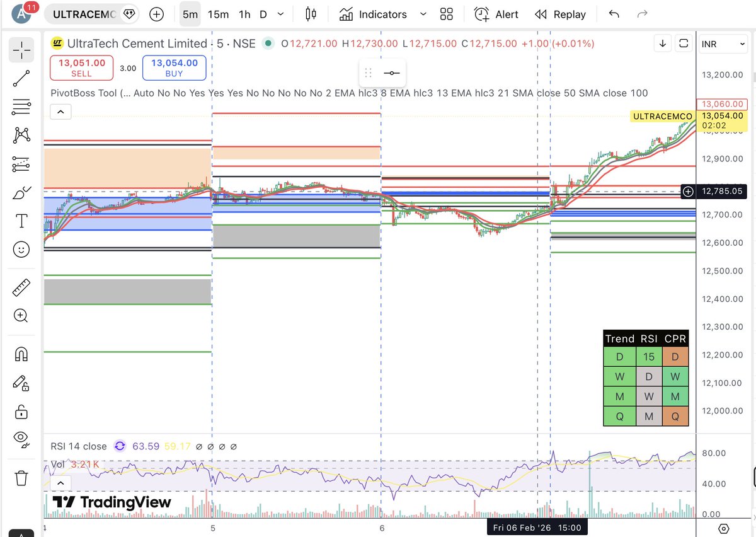Create a new Alert
This screenshot has height=537, width=756.
(x=496, y=14)
